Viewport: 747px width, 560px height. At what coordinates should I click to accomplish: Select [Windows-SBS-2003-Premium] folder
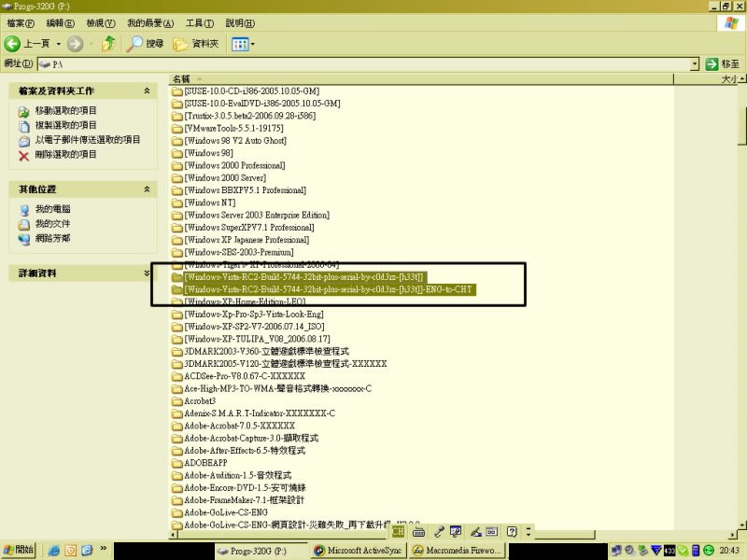239,252
